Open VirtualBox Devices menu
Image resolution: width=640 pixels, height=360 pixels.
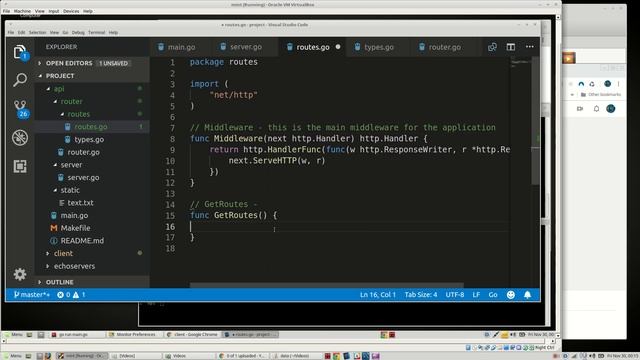(x=71, y=11)
